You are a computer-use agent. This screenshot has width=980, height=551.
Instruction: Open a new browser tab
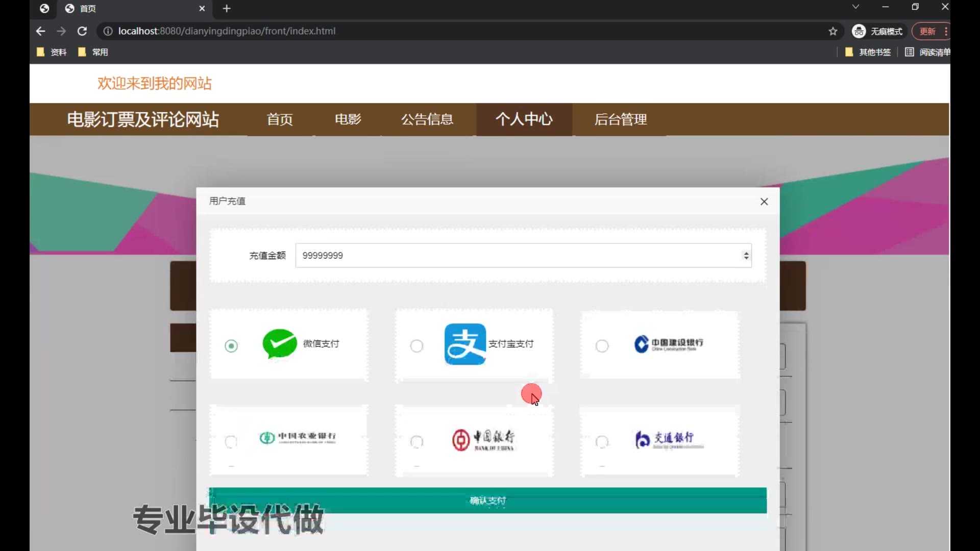tap(227, 9)
